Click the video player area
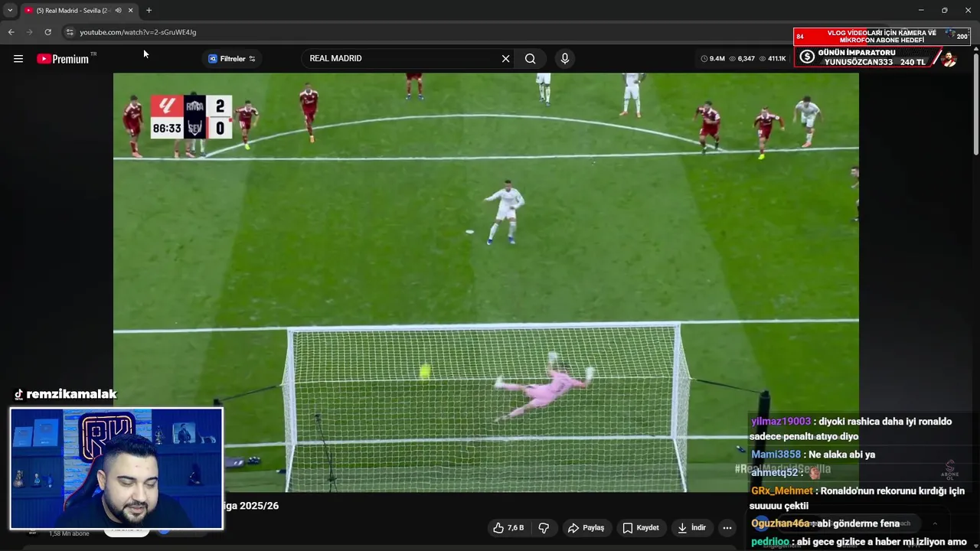The width and height of the screenshot is (980, 551). [x=486, y=282]
